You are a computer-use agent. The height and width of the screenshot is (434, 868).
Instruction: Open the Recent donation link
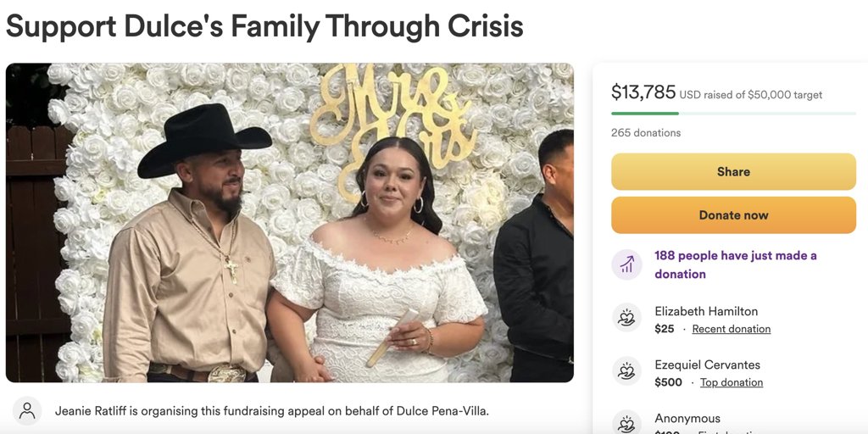(731, 329)
